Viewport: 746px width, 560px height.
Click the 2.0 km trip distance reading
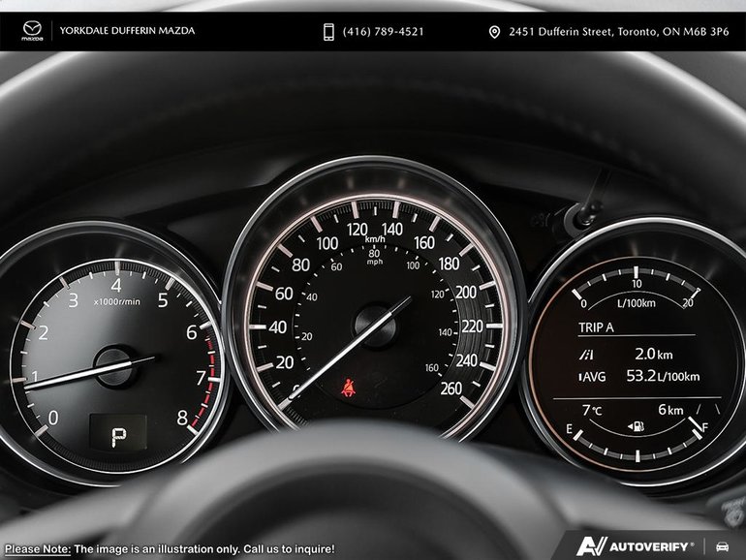tap(653, 354)
